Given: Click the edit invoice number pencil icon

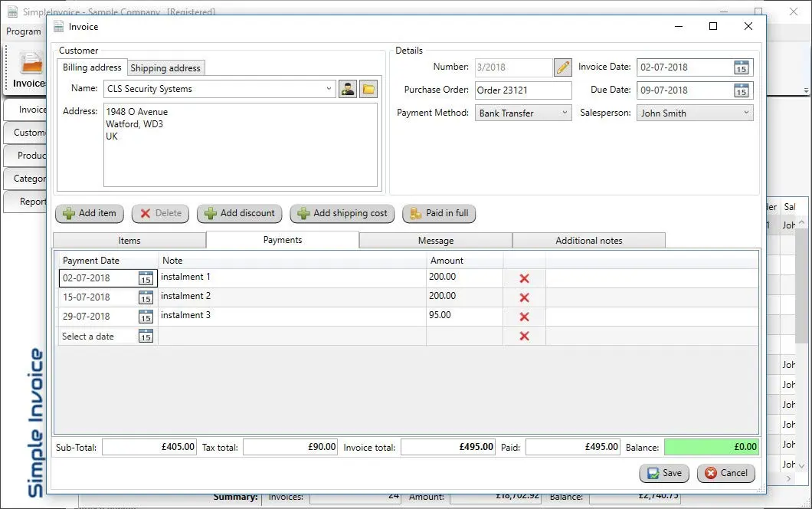Looking at the screenshot, I should [563, 67].
